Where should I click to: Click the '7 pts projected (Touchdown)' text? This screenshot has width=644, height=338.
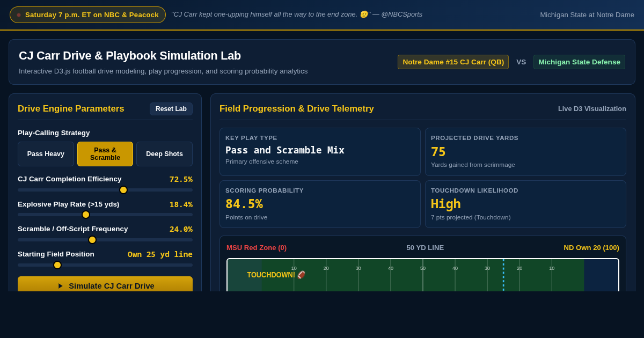(471, 217)
